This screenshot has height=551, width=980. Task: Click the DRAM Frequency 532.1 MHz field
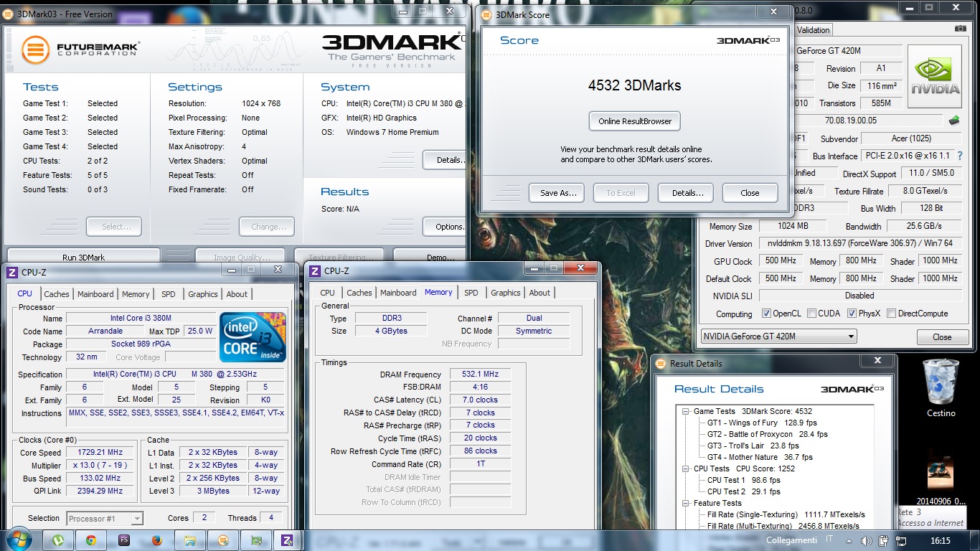tap(480, 374)
